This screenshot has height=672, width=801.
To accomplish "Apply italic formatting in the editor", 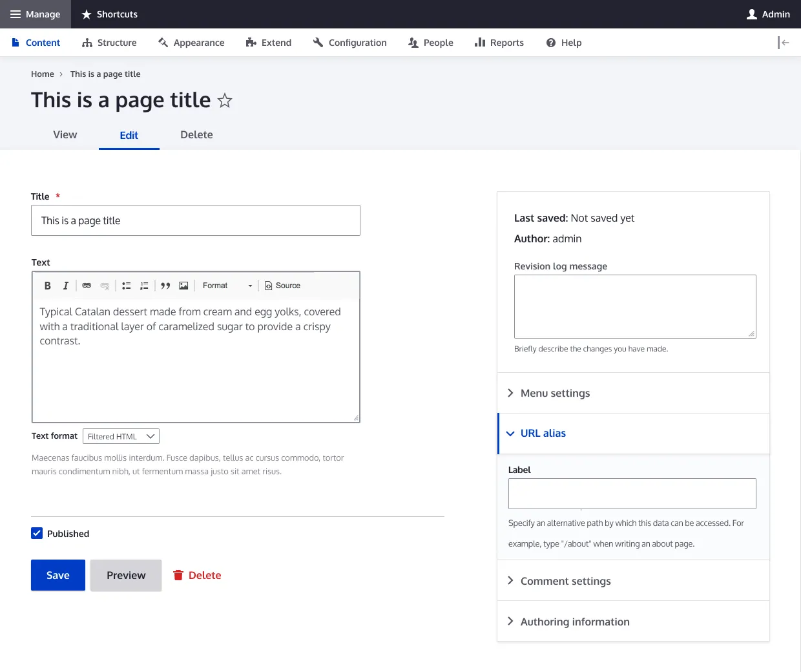I will point(65,286).
